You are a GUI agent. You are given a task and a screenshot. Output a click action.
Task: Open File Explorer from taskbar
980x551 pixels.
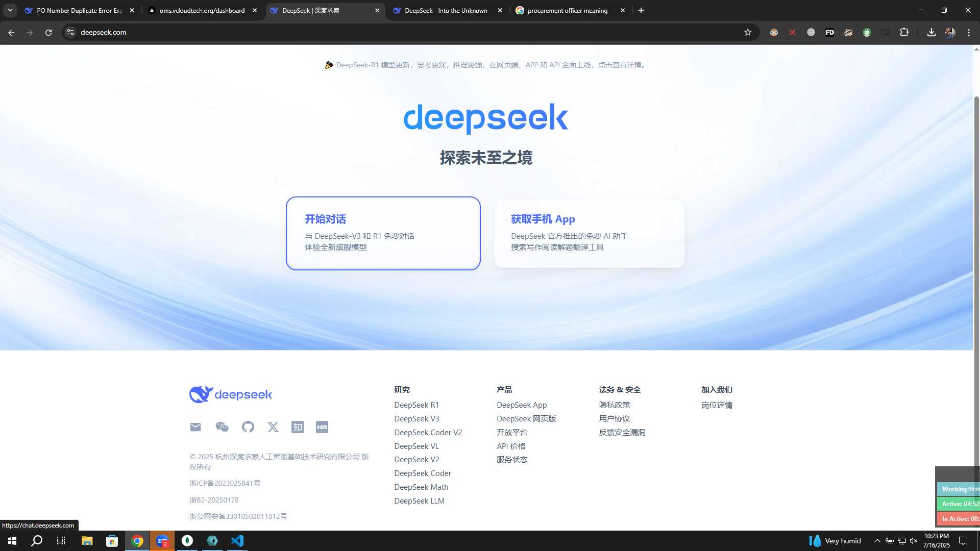tap(87, 541)
